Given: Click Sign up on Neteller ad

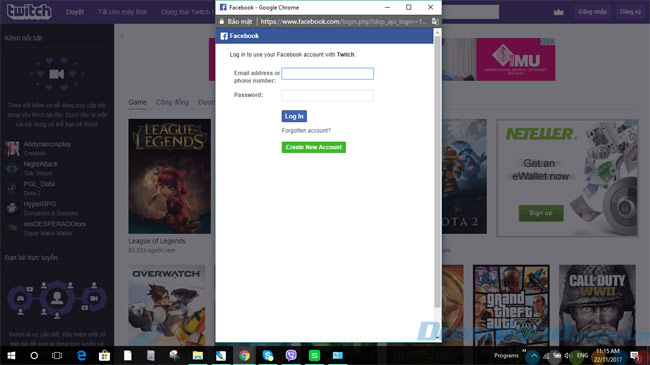Looking at the screenshot, I should [x=541, y=213].
